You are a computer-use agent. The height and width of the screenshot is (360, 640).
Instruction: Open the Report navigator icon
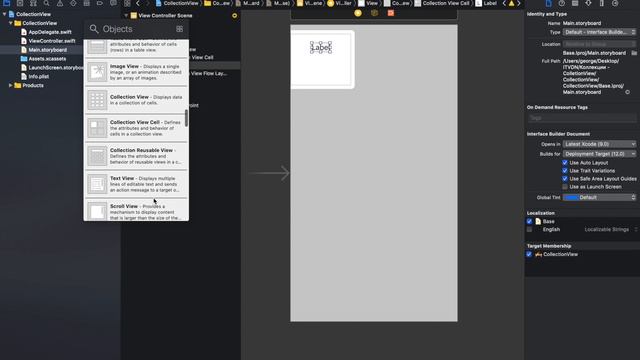(113, 3)
